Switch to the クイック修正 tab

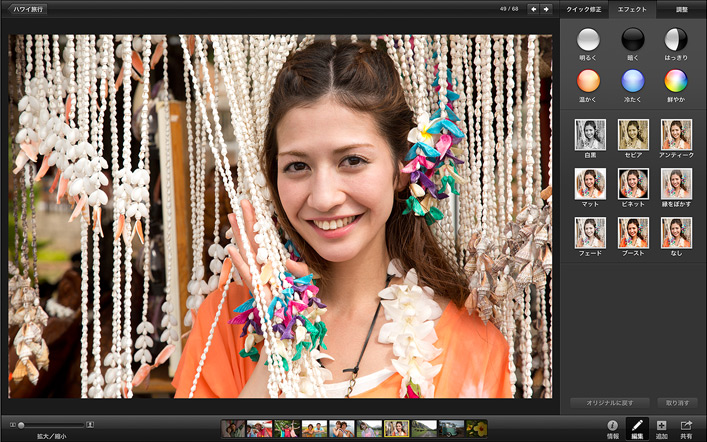coord(584,9)
